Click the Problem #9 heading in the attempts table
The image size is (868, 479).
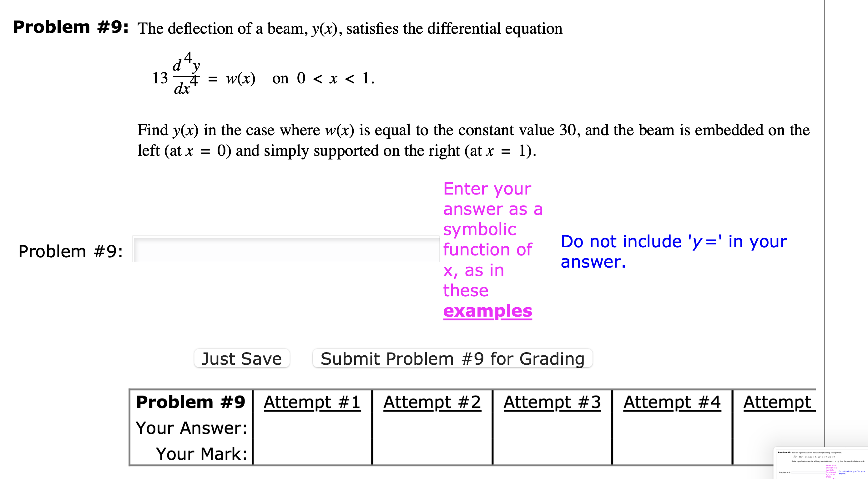[191, 402]
